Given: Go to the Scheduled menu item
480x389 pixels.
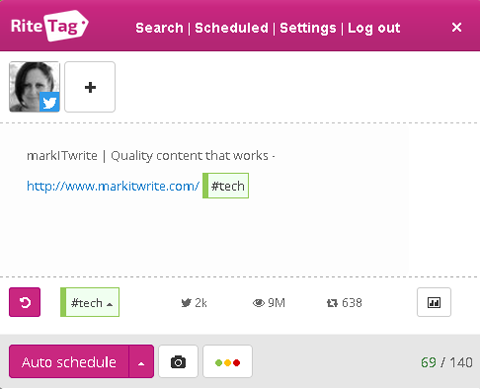Looking at the screenshot, I should [231, 28].
